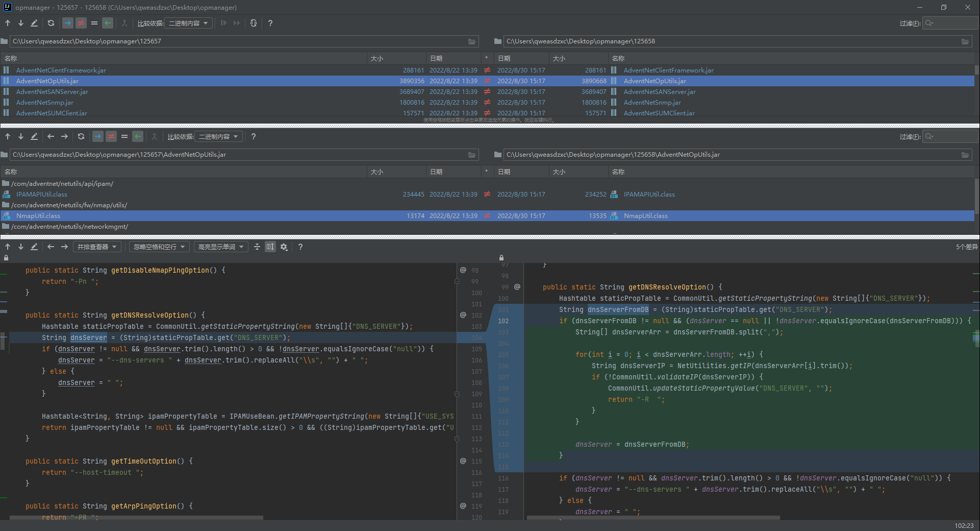Click the 名称 column header in middle-left list
The image size is (980, 531).
click(x=11, y=172)
